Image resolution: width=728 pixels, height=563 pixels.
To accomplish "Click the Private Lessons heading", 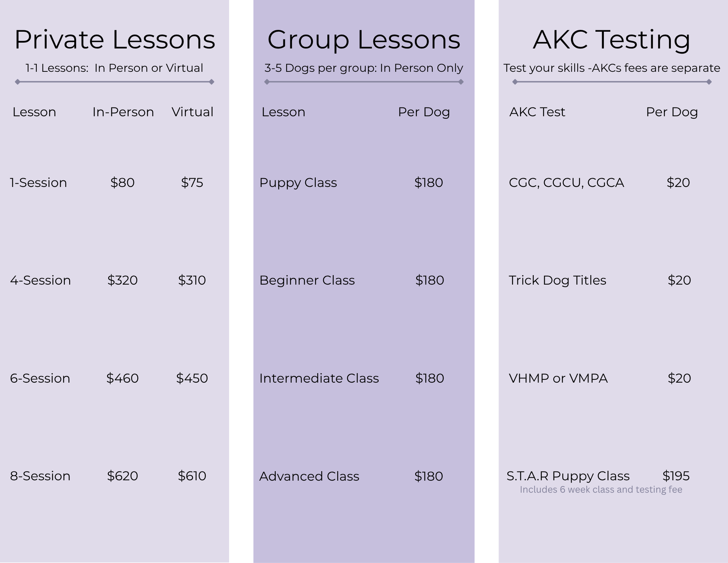I will pos(115,39).
